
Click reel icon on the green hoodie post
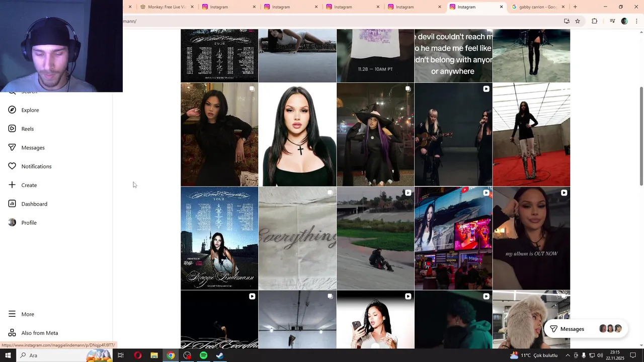pyautogui.click(x=486, y=296)
